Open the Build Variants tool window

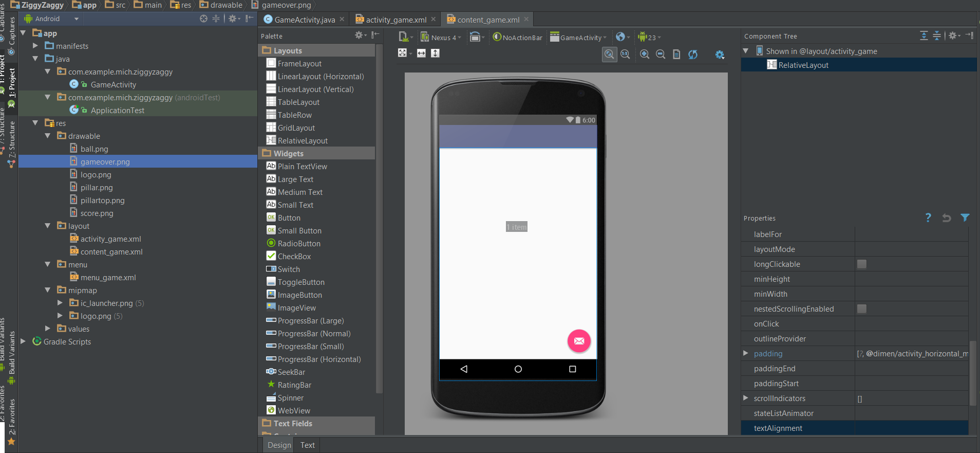coord(11,357)
